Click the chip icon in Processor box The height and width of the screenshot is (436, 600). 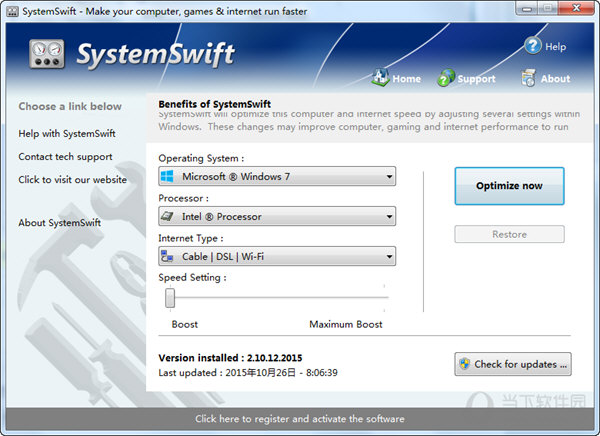167,216
